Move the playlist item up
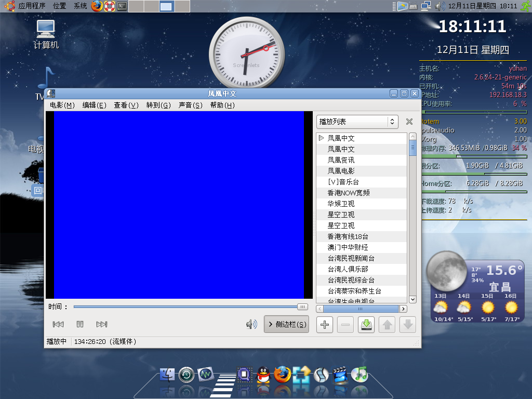 [x=387, y=325]
